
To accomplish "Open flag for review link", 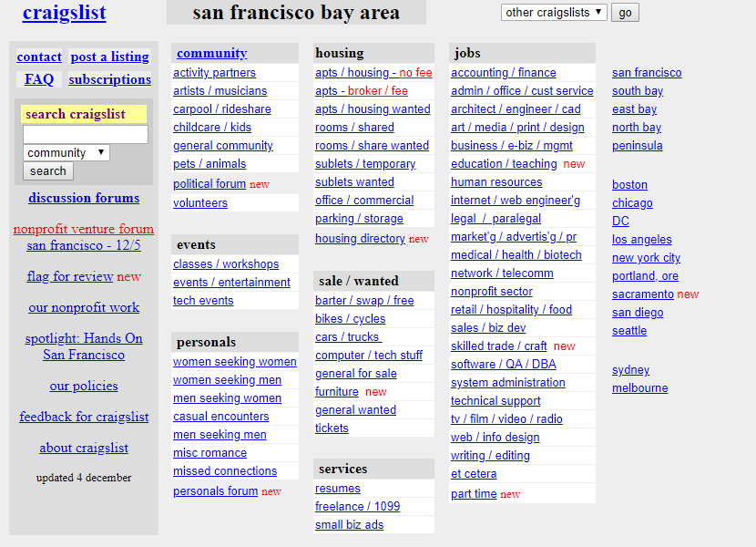I will coord(70,276).
